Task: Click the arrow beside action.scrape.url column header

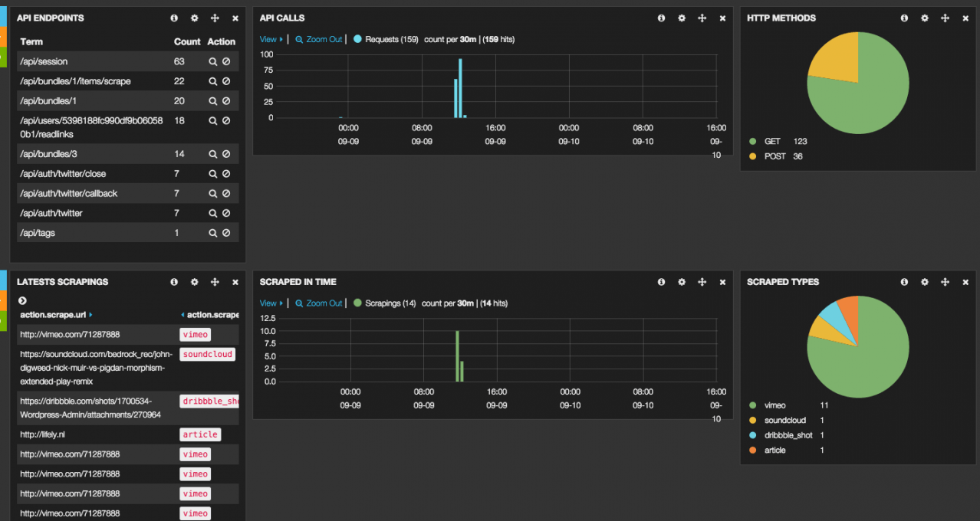Action: (x=90, y=315)
